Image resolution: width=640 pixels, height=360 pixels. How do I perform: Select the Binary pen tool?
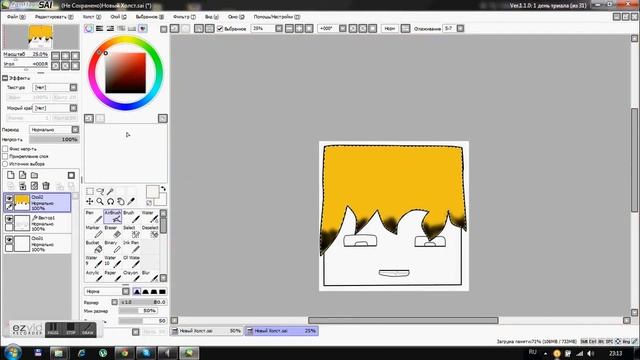(113, 247)
